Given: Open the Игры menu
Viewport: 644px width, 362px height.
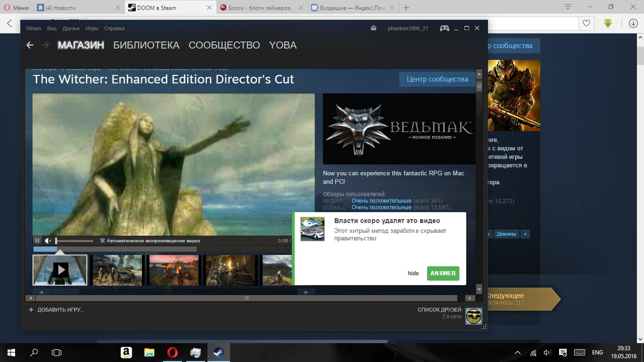Looking at the screenshot, I should pos(92,28).
